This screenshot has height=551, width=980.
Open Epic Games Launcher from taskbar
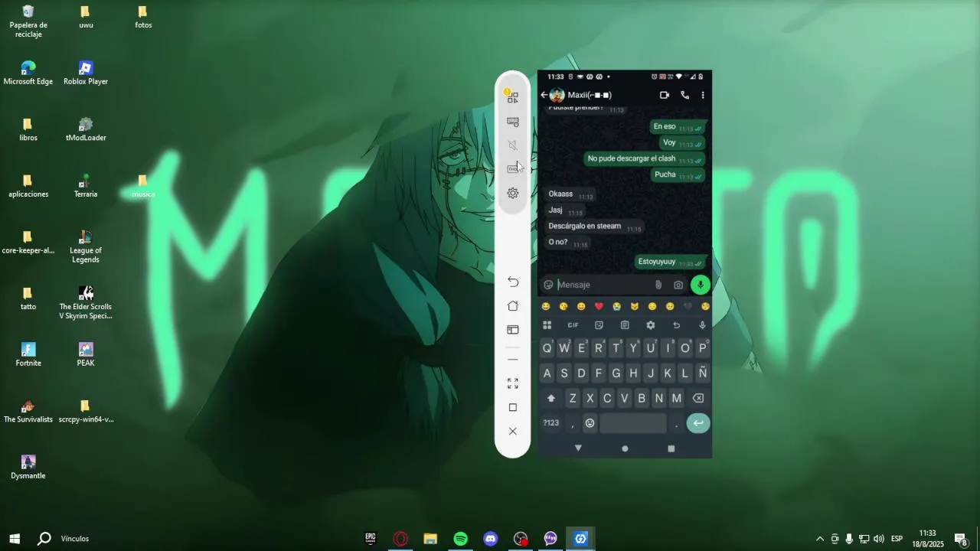pos(371,539)
